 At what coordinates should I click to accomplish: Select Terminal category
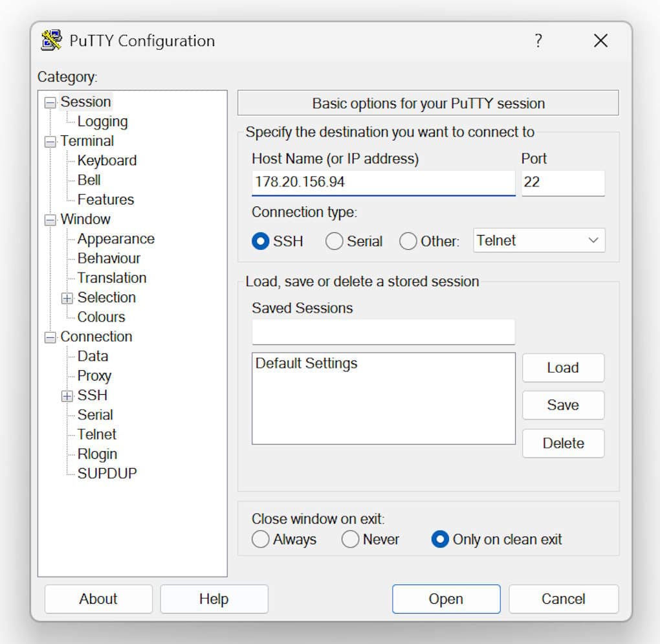[87, 140]
